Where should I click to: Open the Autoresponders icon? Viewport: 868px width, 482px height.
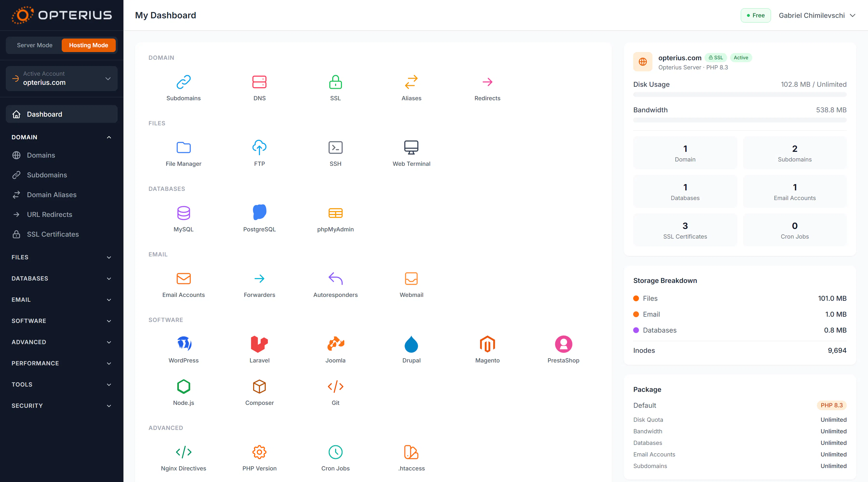click(x=335, y=279)
